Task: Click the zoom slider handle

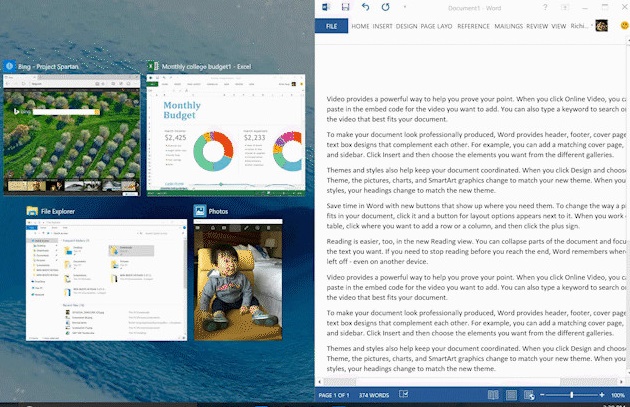Action: tap(571, 395)
